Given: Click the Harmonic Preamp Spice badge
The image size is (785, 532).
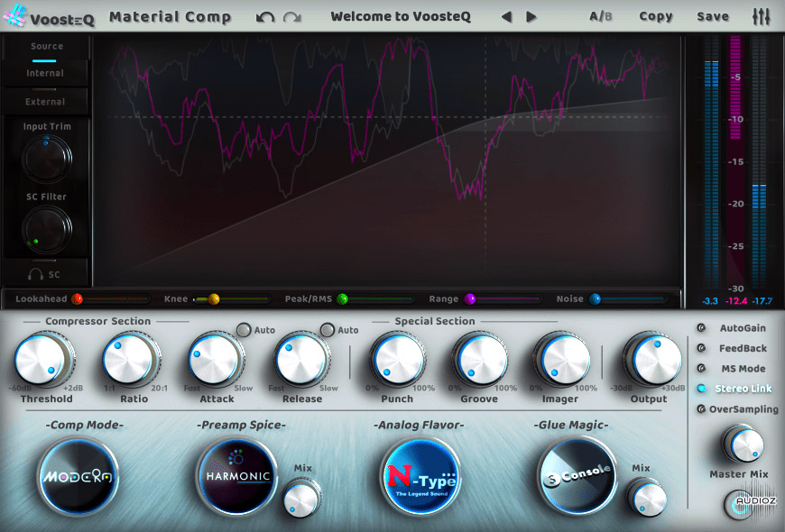Looking at the screenshot, I should click(235, 472).
